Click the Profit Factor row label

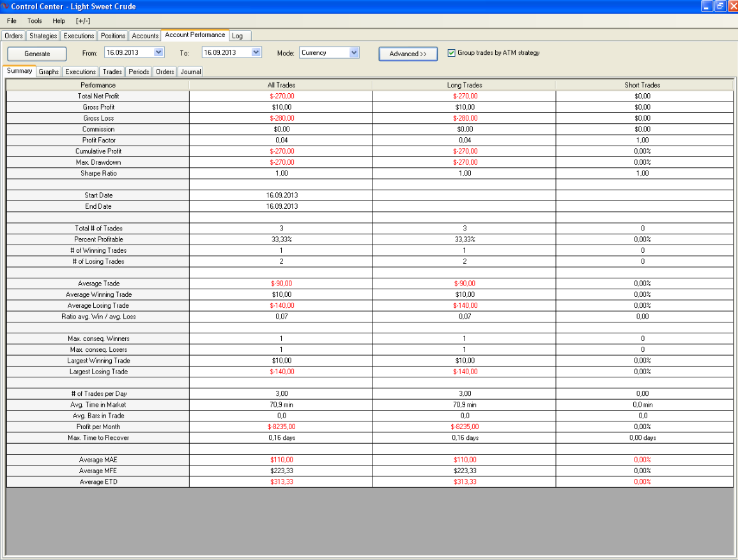tap(98, 140)
